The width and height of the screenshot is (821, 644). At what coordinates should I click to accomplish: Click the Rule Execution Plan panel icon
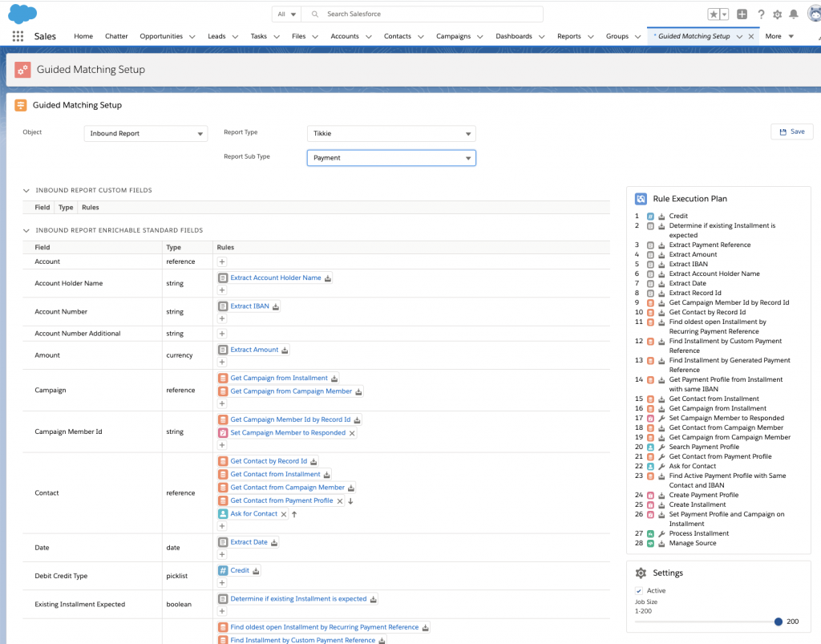pyautogui.click(x=641, y=198)
